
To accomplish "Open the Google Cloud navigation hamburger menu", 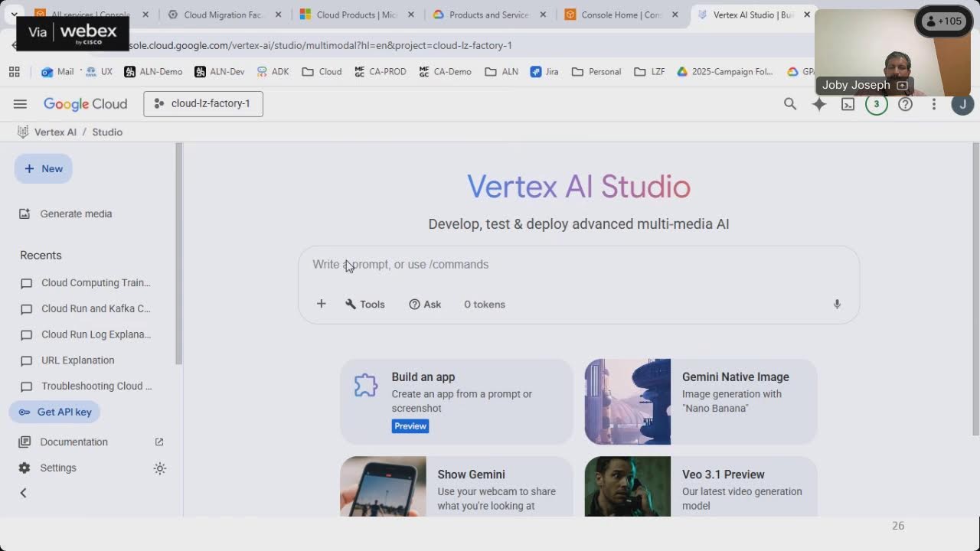I will [x=20, y=104].
